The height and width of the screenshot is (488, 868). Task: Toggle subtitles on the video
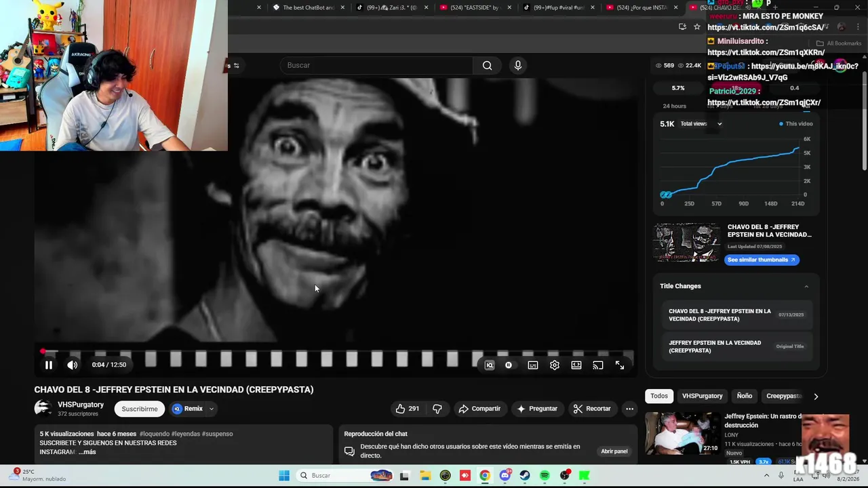click(533, 365)
